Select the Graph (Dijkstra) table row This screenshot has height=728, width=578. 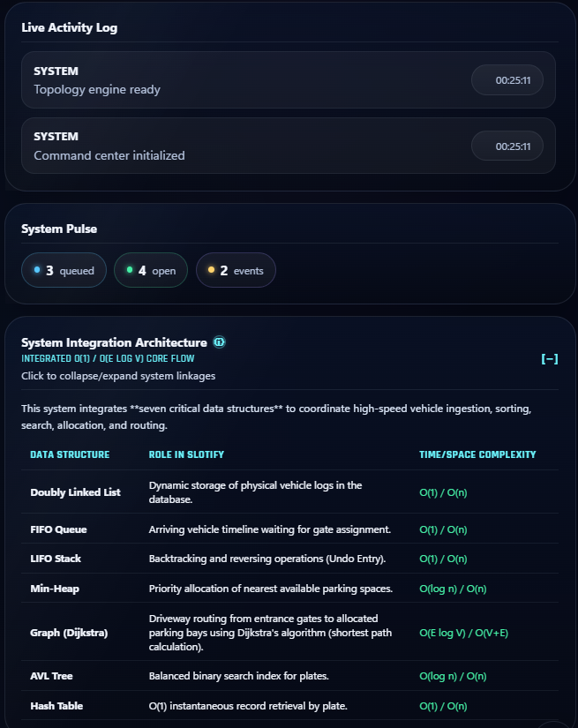pyautogui.click(x=289, y=633)
